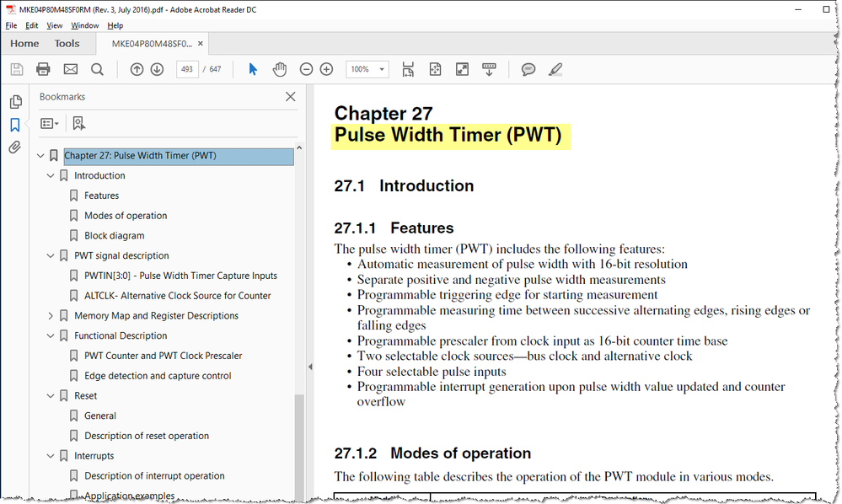Click the page number field 493
842x504 pixels.
click(x=187, y=69)
